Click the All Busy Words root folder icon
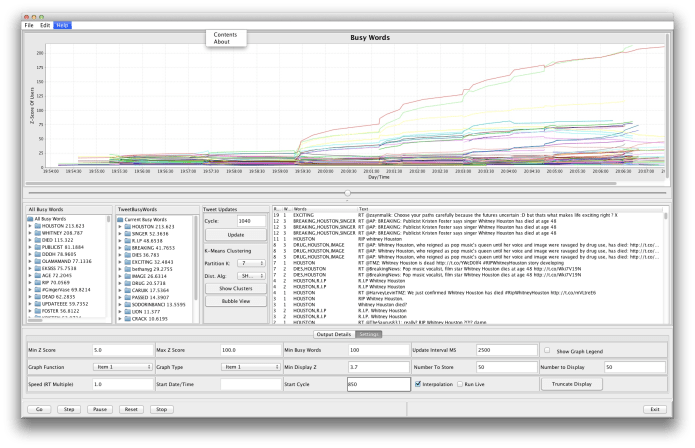This screenshot has height=448, width=695. point(30,219)
